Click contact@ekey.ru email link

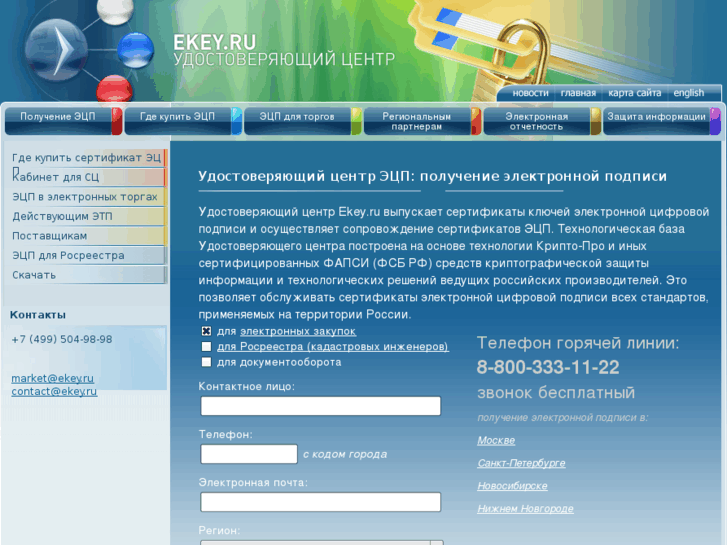[54, 391]
